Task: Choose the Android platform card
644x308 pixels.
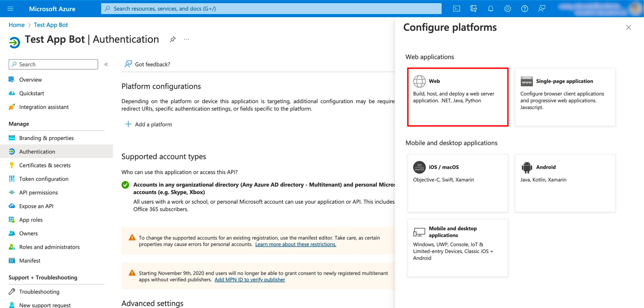Action: [x=565, y=183]
